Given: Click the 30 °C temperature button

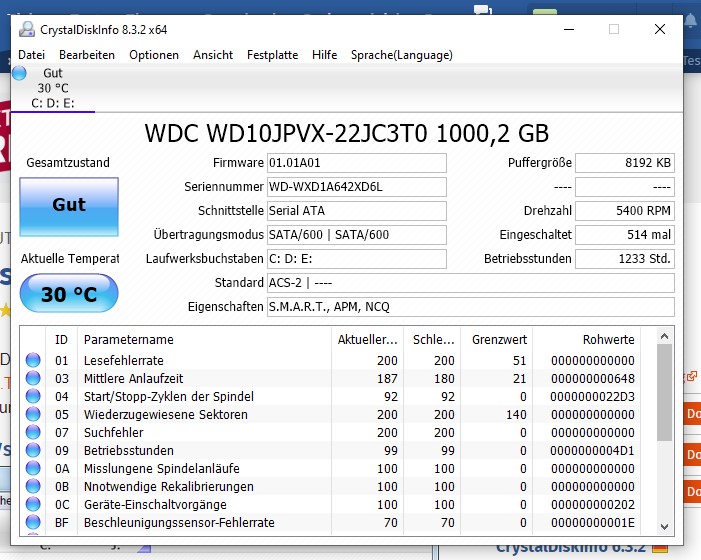Looking at the screenshot, I should [69, 293].
